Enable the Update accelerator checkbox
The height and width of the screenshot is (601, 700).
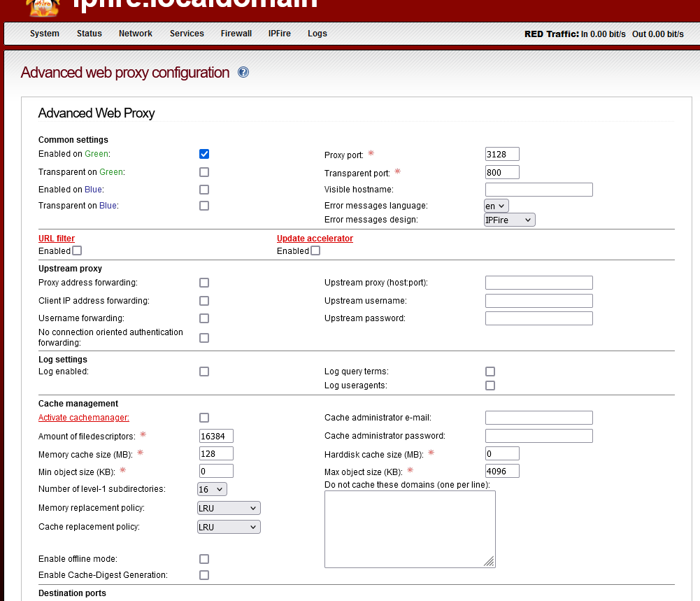coord(315,250)
